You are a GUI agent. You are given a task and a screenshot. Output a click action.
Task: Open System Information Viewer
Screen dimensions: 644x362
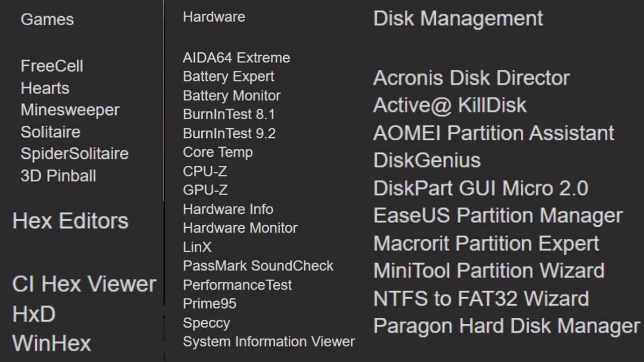point(269,342)
